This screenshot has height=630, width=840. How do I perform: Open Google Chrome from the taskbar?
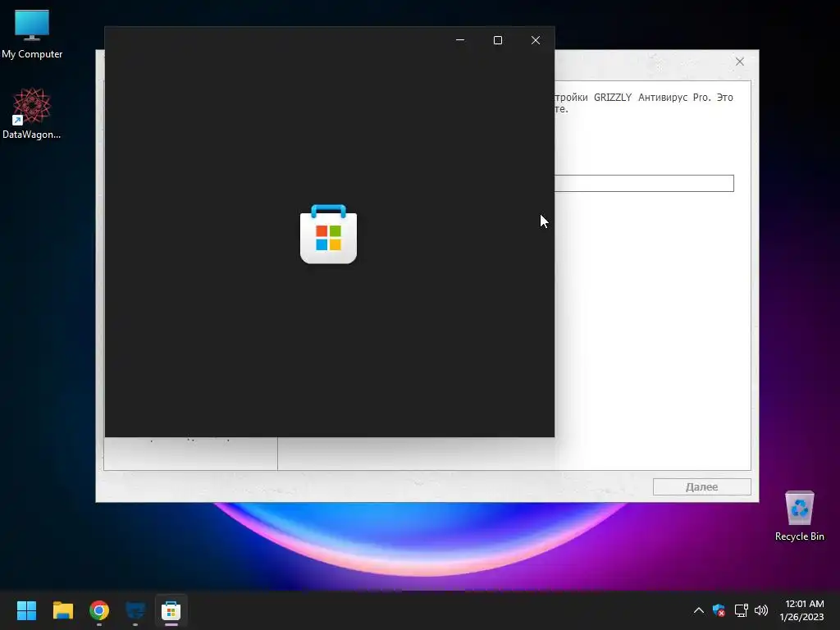coord(99,610)
